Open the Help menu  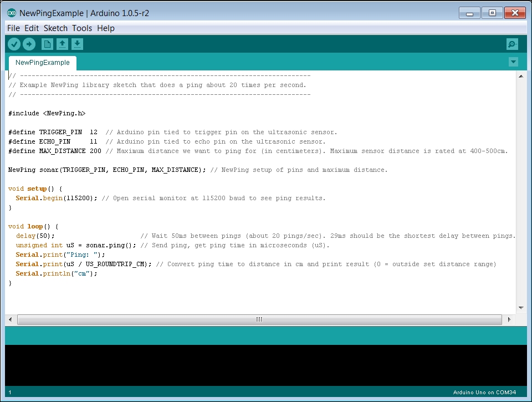pyautogui.click(x=106, y=28)
